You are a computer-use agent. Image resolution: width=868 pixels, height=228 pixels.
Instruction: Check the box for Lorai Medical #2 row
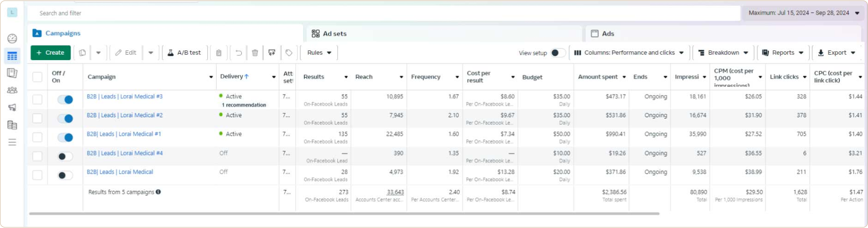[x=37, y=119]
